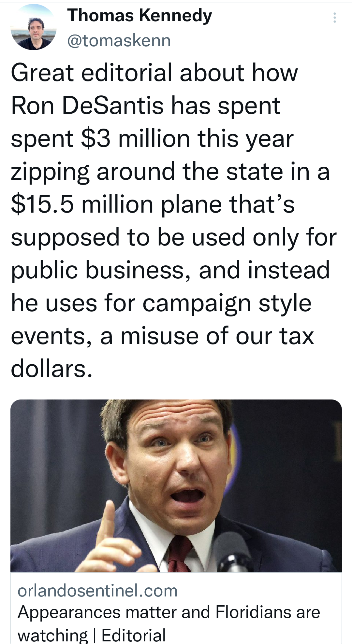352x644 pixels.
Task: Open Thomas Kennedy's profile picture
Action: 34,27
